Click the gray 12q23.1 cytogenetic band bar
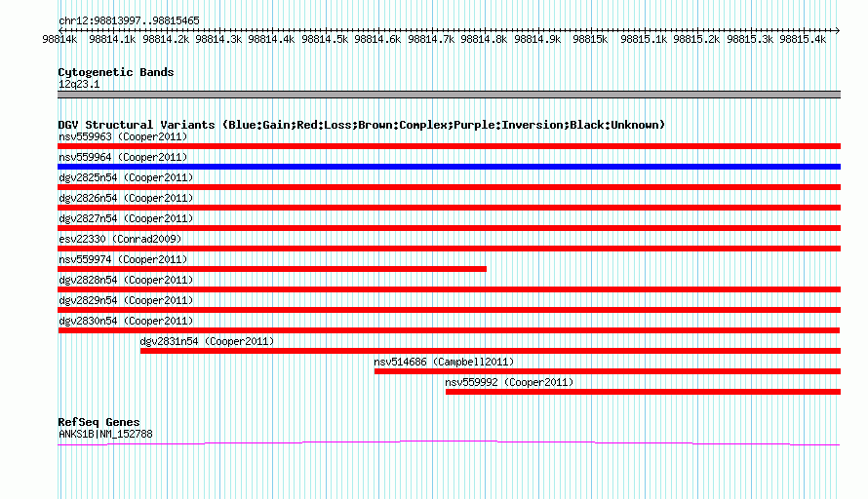This screenshot has height=499, width=868. click(x=449, y=96)
